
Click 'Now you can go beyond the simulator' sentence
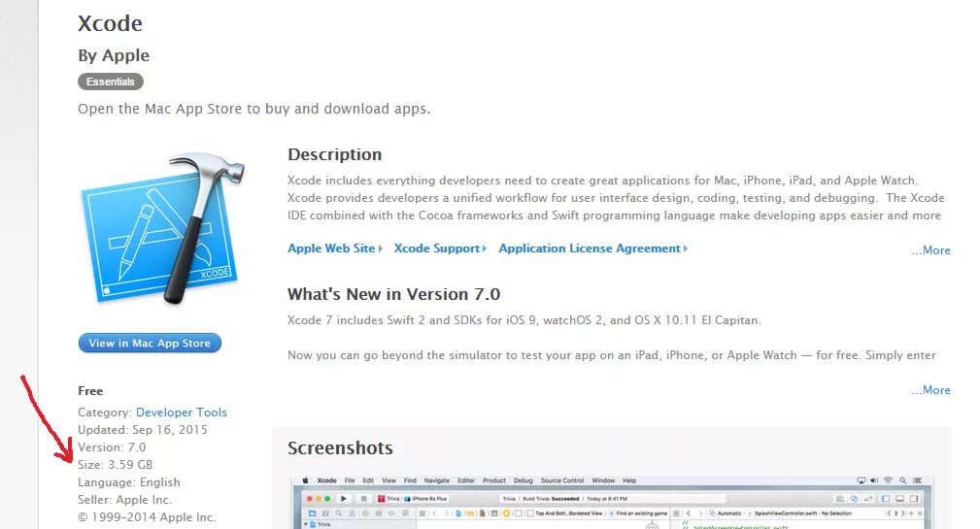(x=612, y=354)
